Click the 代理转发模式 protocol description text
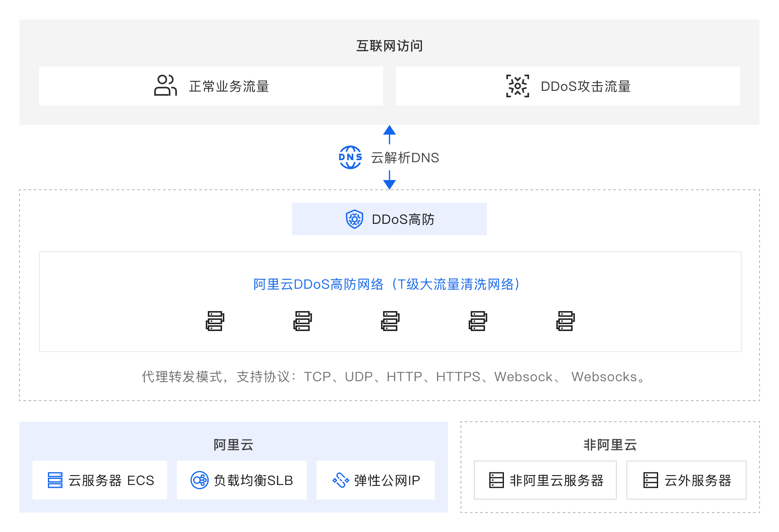Image resolution: width=779 pixels, height=532 pixels. pyautogui.click(x=393, y=377)
